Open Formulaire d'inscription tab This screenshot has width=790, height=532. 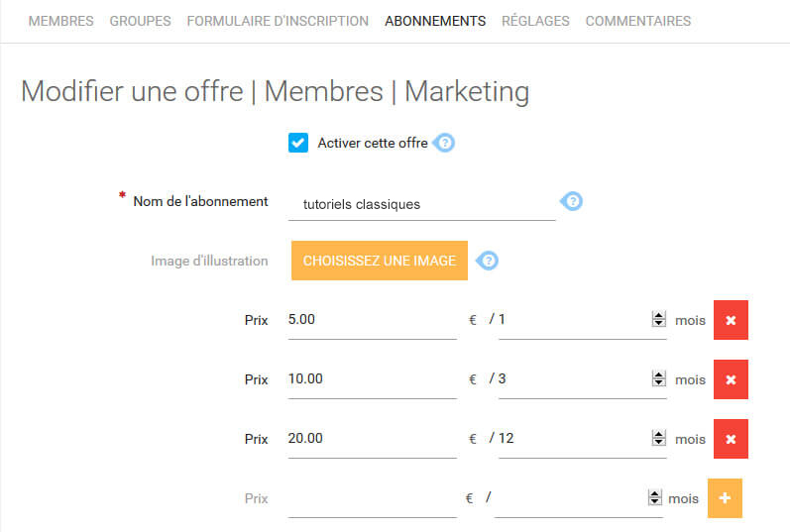click(x=278, y=21)
